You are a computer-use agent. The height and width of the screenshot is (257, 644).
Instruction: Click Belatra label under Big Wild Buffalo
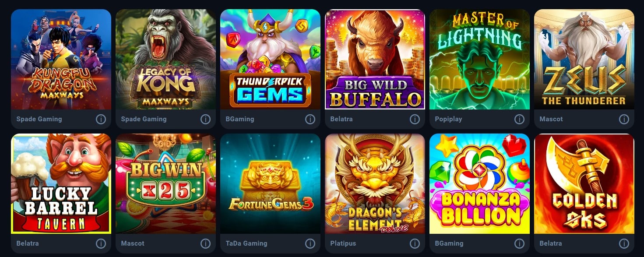tap(341, 119)
